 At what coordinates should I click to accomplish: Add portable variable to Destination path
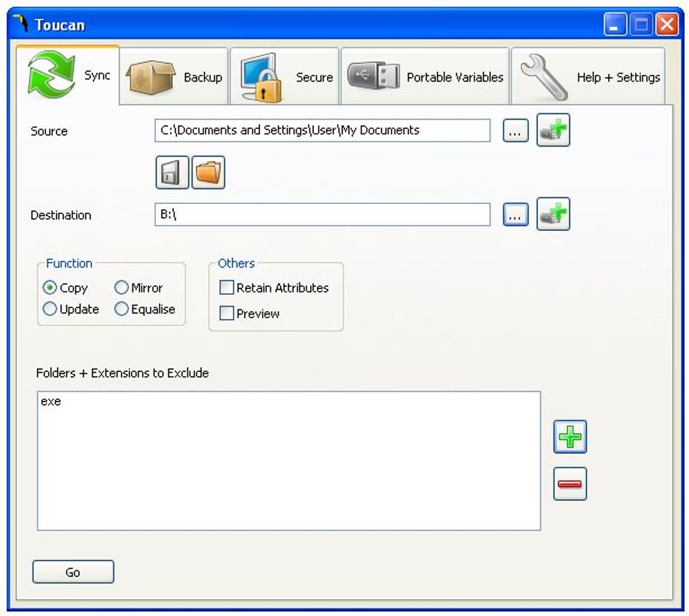553,214
